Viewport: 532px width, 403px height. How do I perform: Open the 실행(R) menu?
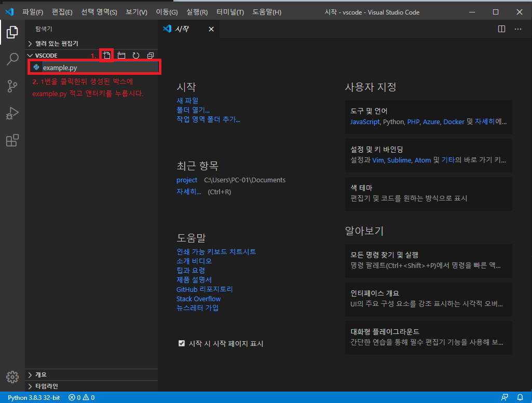[x=197, y=12]
